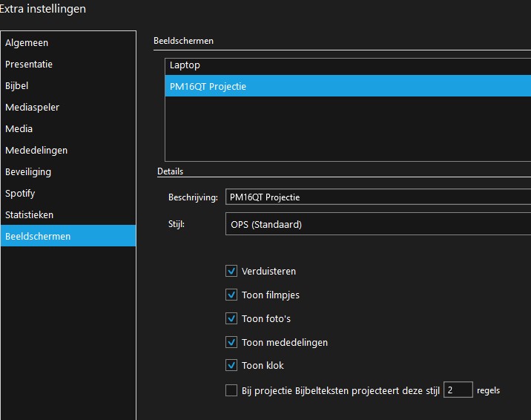Uncheck the Verduisteren checkbox
531x420 pixels.
pos(231,272)
